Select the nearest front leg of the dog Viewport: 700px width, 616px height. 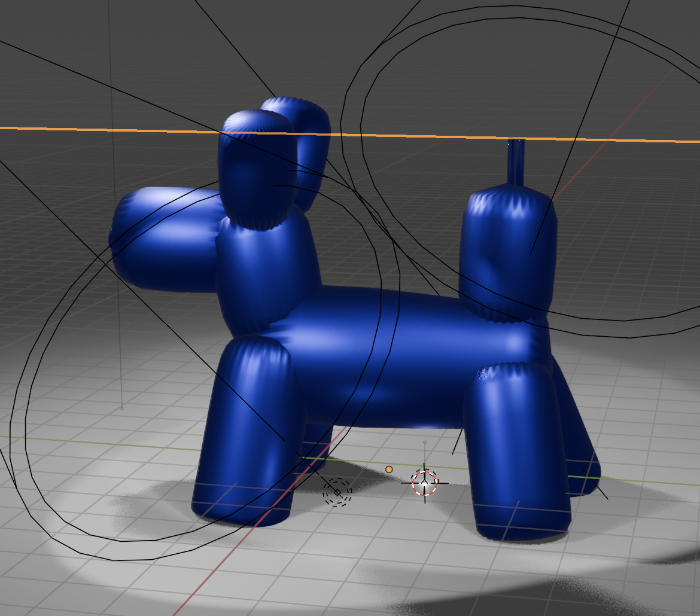(248, 431)
